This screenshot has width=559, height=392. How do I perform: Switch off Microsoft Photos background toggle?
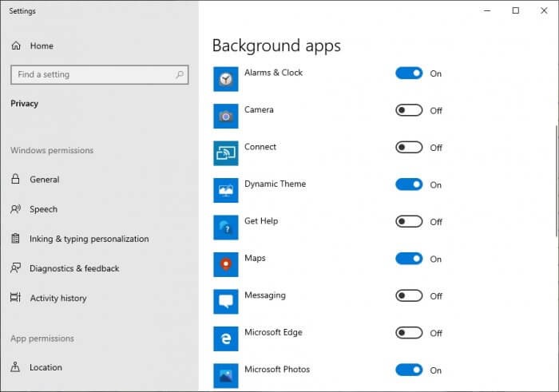409,370
